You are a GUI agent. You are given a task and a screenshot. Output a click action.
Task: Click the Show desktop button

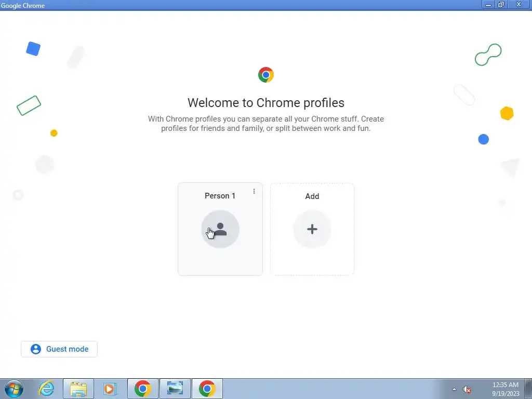coord(528,389)
